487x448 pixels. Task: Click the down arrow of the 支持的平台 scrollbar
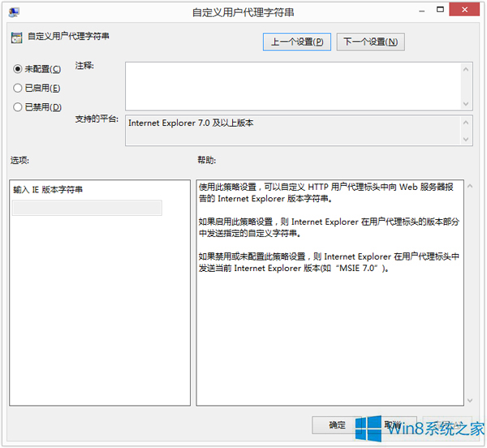tap(466, 140)
